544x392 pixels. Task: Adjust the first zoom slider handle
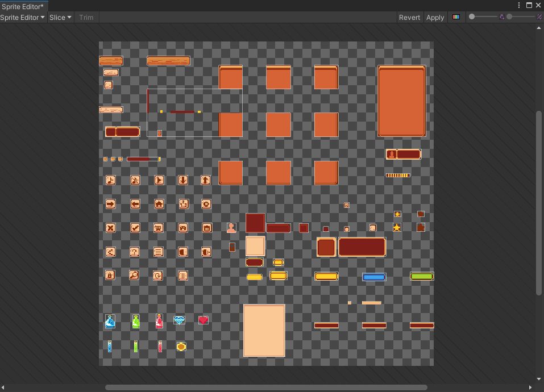(472, 16)
